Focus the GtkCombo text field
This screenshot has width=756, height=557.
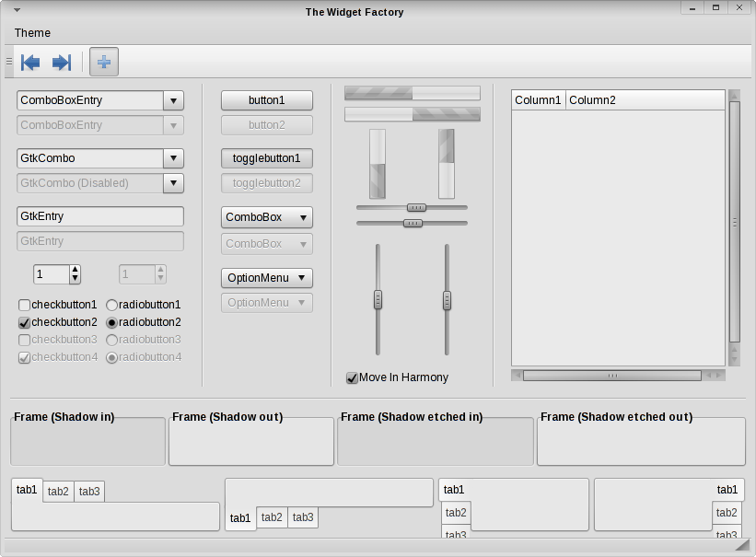coord(90,158)
